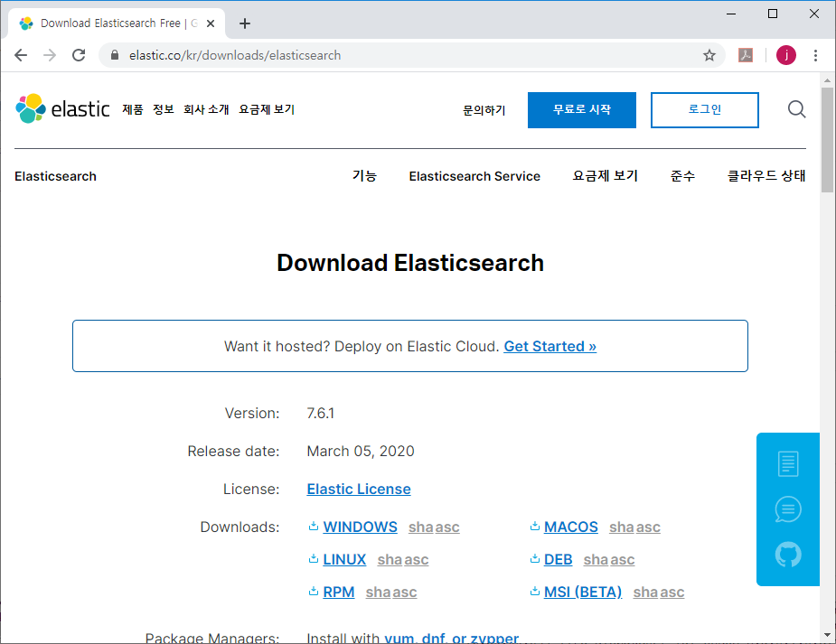Open asc link for LINUX
This screenshot has height=644, width=836.
[x=417, y=560]
